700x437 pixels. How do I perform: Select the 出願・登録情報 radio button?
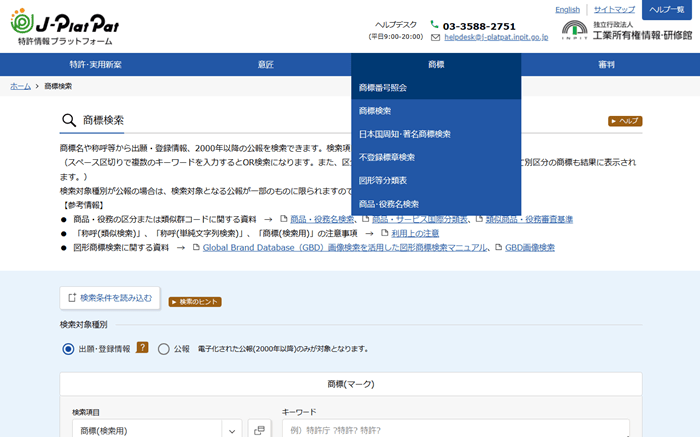[x=68, y=349]
